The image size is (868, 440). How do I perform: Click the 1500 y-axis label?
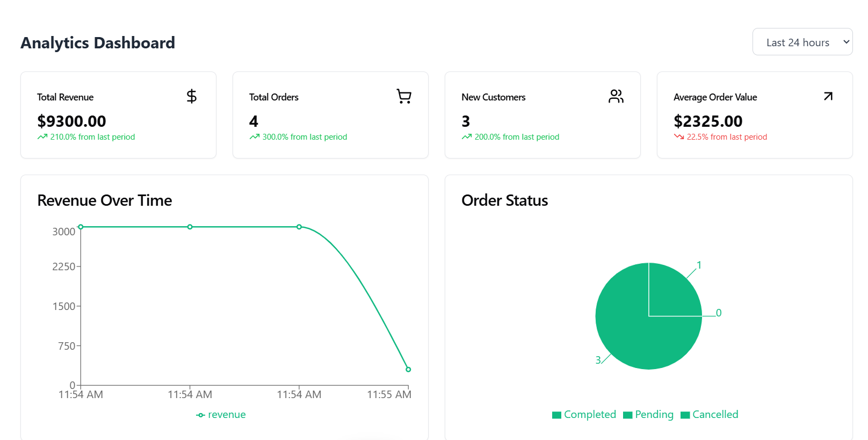pos(63,306)
